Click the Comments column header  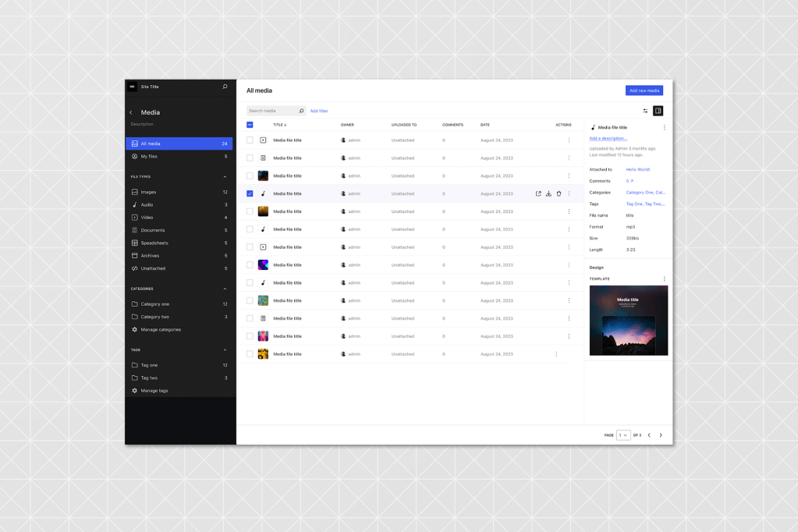[x=452, y=125]
